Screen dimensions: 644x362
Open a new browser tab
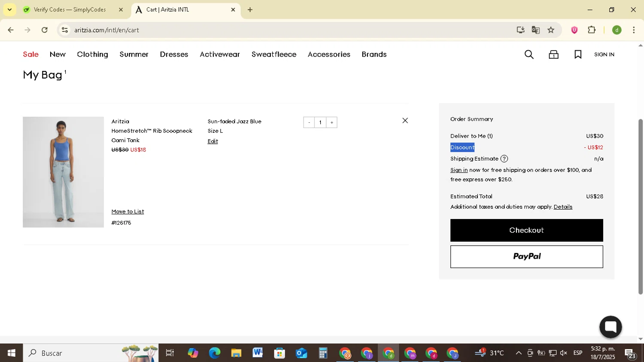pyautogui.click(x=250, y=9)
